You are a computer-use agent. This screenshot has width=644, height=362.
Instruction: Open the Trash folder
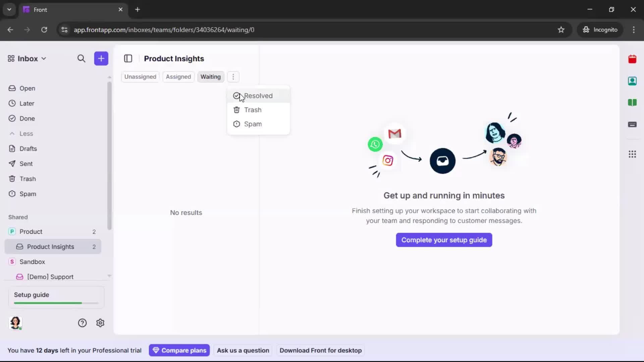tap(28, 179)
